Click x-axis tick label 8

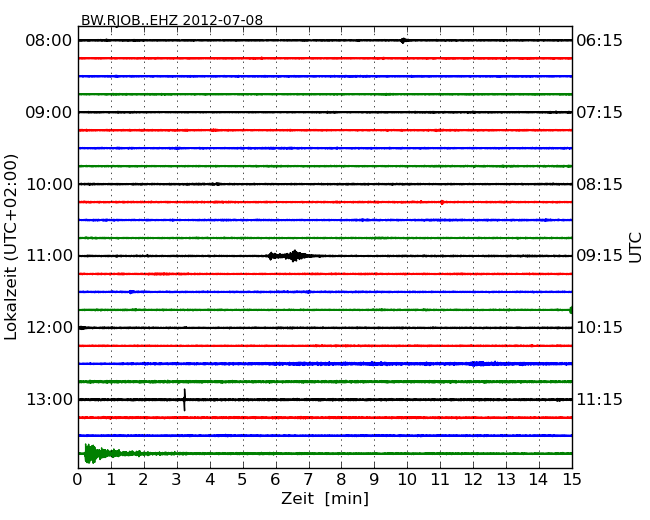[x=341, y=479]
